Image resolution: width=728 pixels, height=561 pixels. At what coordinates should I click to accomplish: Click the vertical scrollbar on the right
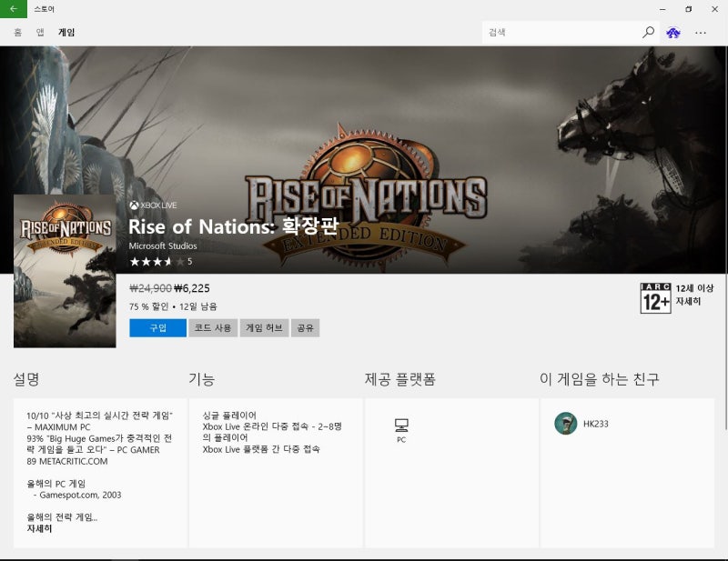click(x=725, y=353)
